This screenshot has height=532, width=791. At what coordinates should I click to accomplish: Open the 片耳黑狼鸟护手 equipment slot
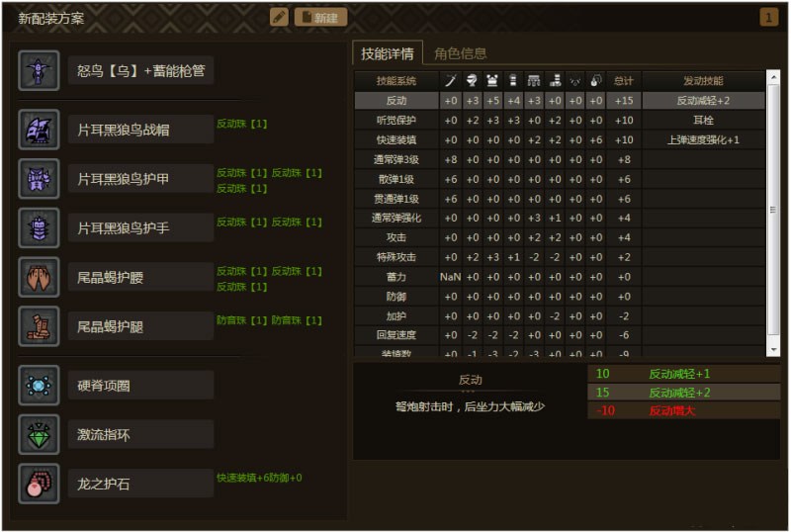(140, 227)
